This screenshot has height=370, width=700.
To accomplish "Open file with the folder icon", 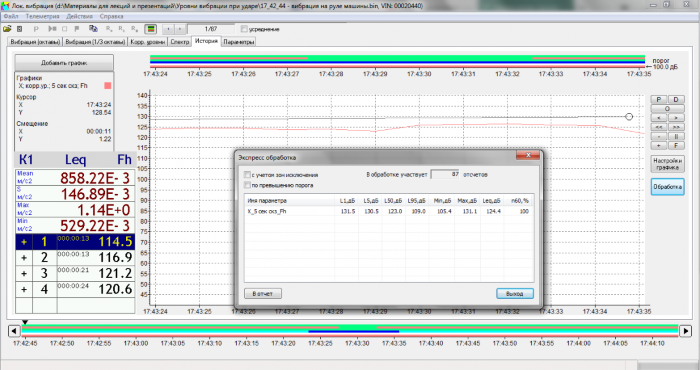I will click(7, 29).
